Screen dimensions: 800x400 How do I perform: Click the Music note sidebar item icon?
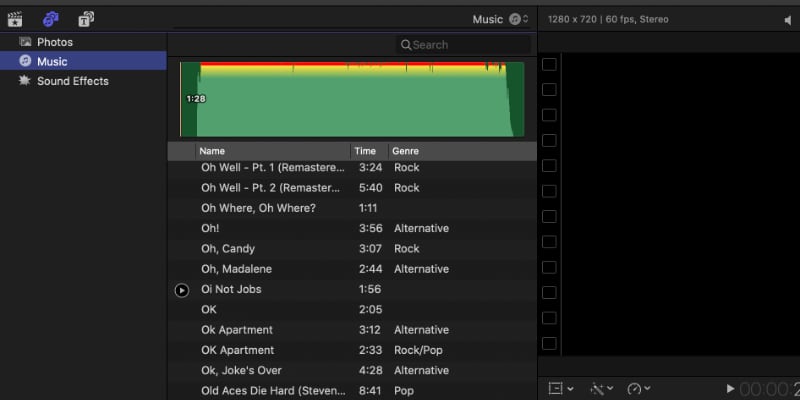point(24,61)
